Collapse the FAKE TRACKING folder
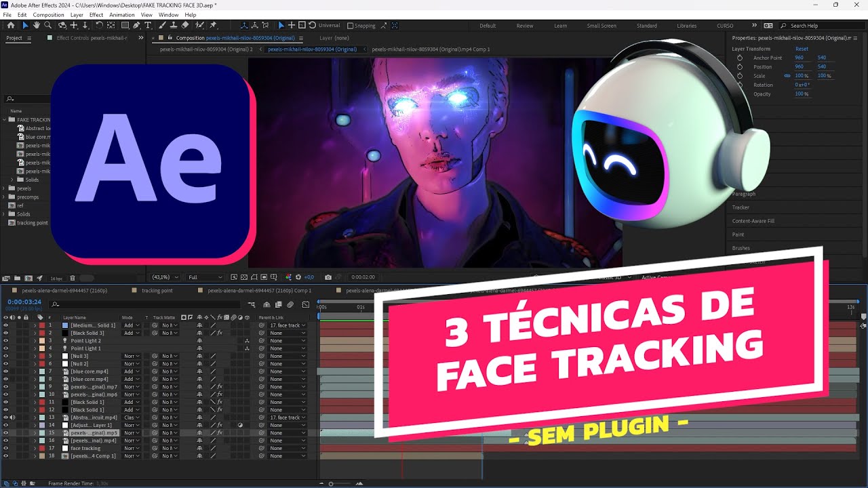This screenshot has height=488, width=868. coord(4,119)
